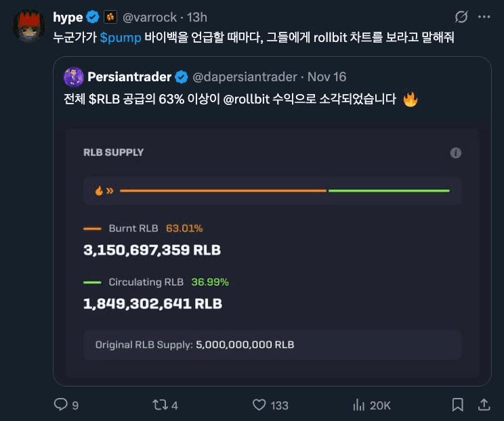Click hype's blue verified badge
Image resolution: width=504 pixels, height=421 pixels.
point(93,18)
